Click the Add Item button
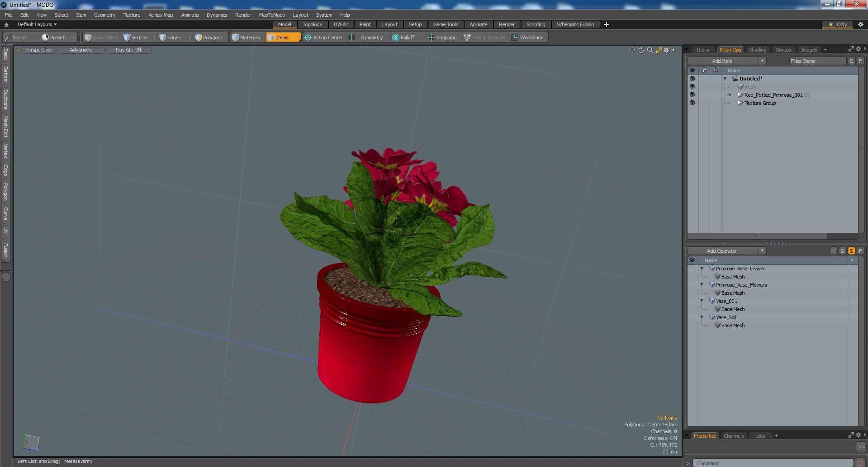This screenshot has width=868, height=467. pyautogui.click(x=722, y=61)
